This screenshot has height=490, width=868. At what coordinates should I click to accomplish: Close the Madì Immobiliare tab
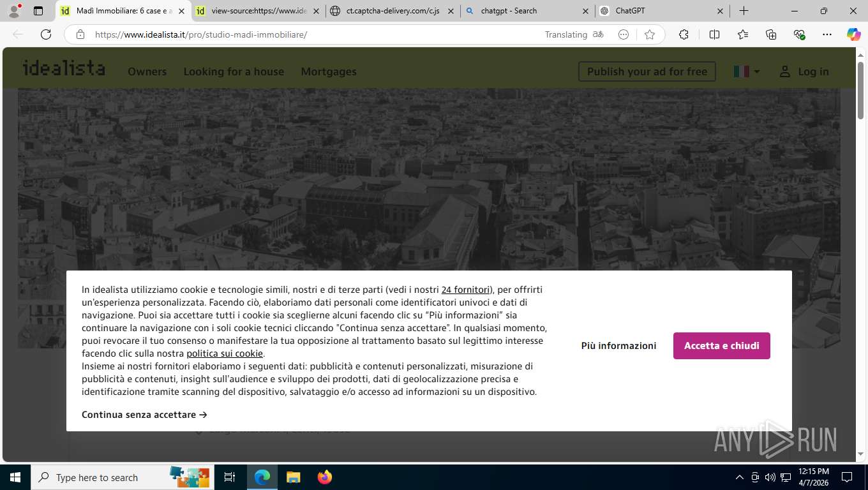pyautogui.click(x=181, y=11)
